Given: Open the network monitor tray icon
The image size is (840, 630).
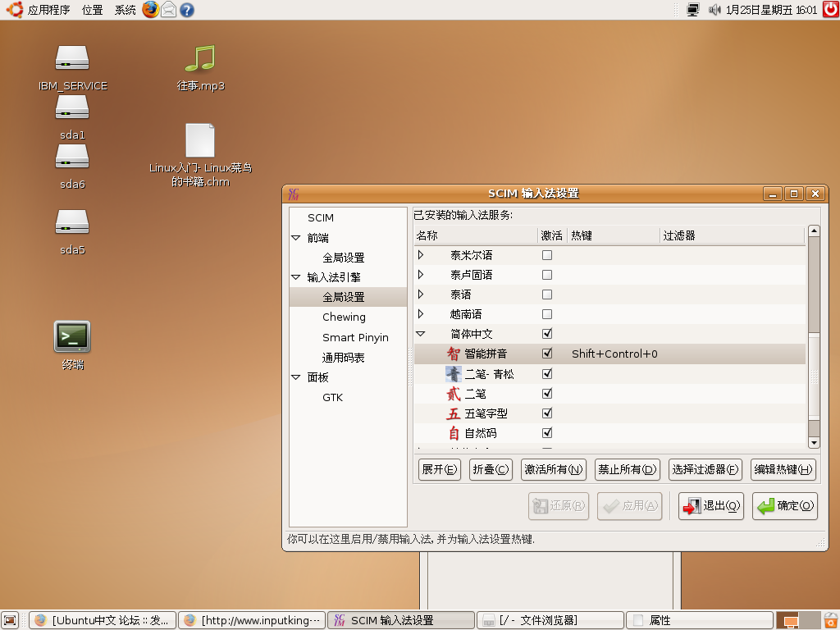Looking at the screenshot, I should (x=693, y=10).
